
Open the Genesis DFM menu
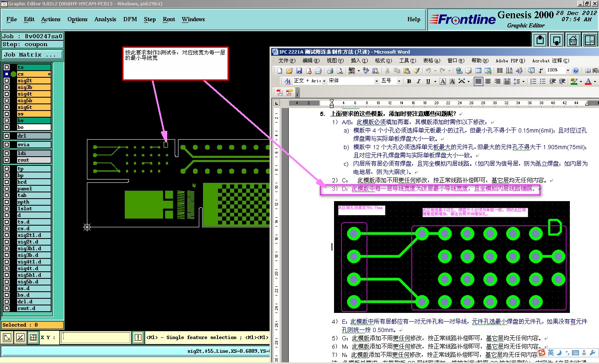point(130,19)
